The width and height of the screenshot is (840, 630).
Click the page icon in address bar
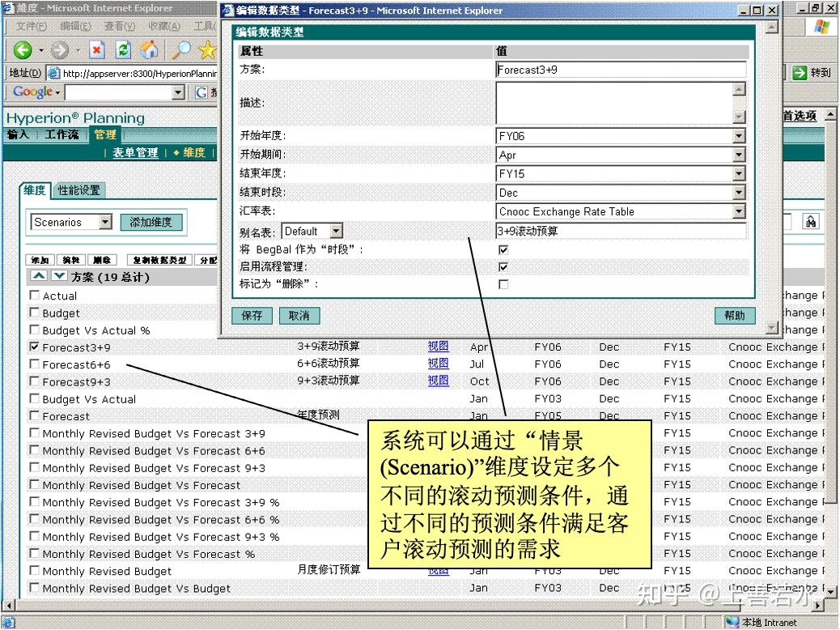(53, 72)
